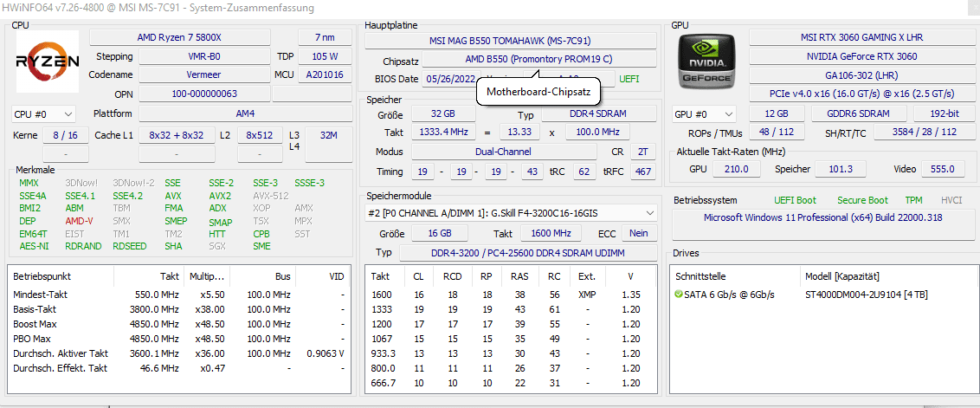Click the ROPs/TMUs 48 / 112 value
980x408 pixels.
pyautogui.click(x=777, y=133)
